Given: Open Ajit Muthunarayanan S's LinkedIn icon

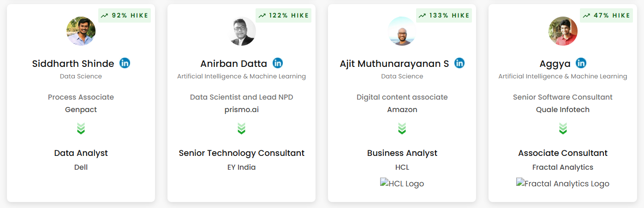Looking at the screenshot, I should pos(459,63).
